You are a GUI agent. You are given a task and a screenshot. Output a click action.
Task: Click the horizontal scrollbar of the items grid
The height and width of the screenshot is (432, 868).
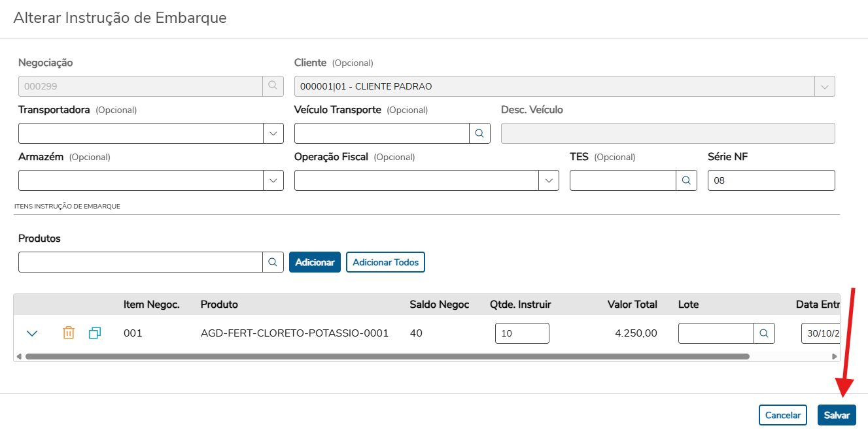coord(387,357)
